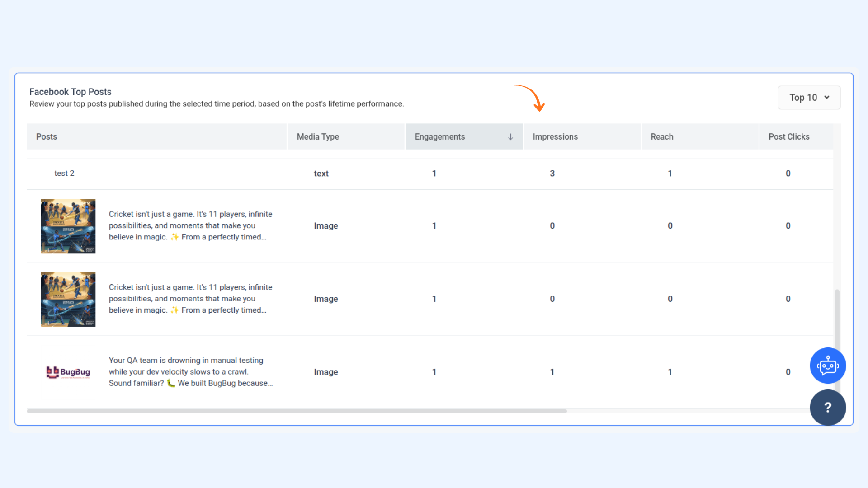Viewport: 868px width, 488px height.
Task: Sort by Engagements column header
Action: click(439, 137)
